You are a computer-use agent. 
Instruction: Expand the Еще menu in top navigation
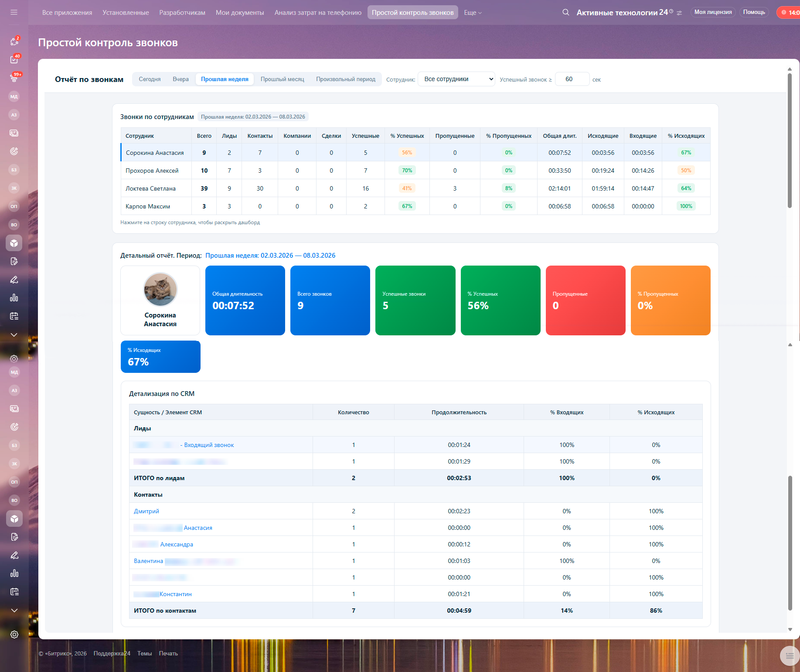click(x=473, y=13)
